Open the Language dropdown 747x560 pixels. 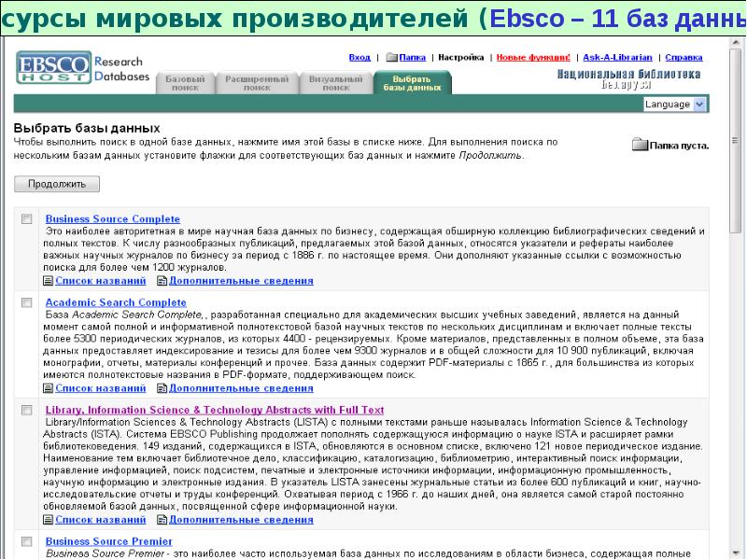pos(674,105)
